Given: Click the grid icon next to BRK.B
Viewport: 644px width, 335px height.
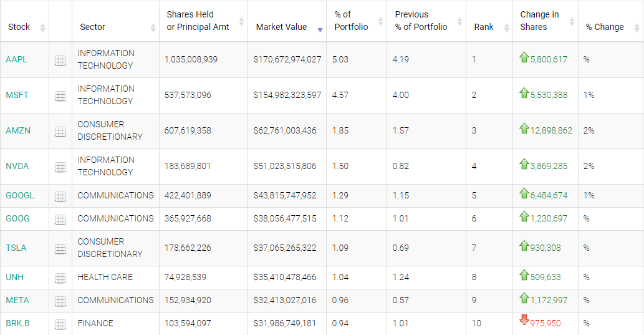Looking at the screenshot, I should (60, 324).
